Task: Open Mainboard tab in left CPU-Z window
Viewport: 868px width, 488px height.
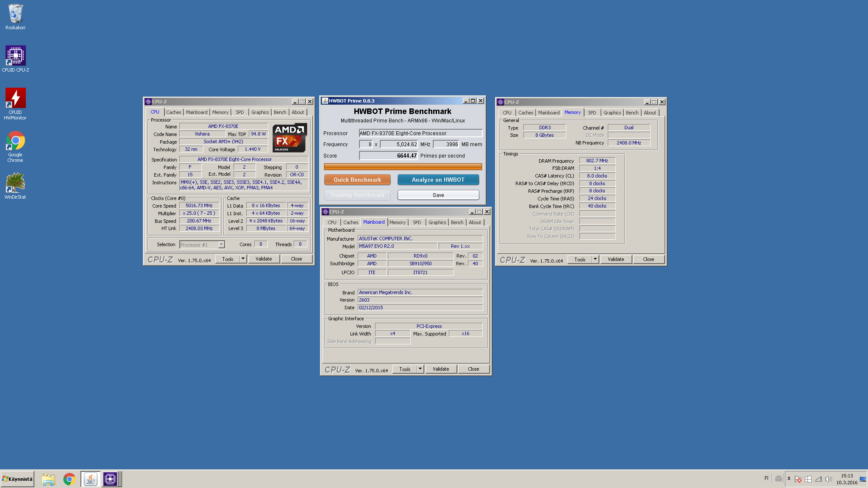Action: [197, 112]
